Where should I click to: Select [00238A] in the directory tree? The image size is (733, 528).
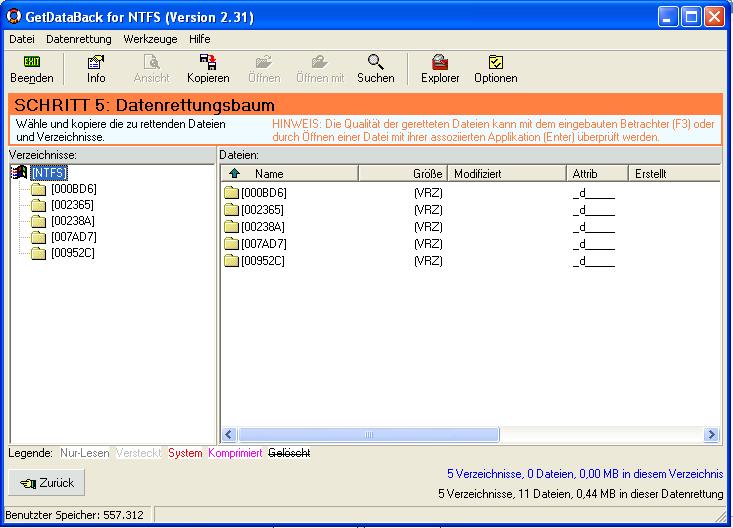coord(73,221)
